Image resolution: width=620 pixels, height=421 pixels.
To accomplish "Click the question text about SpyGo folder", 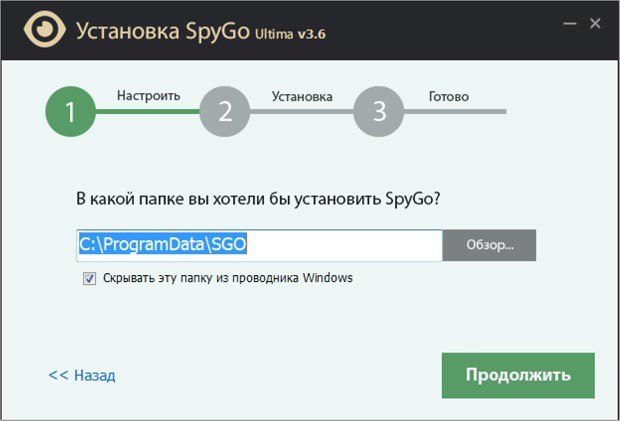I will [258, 199].
